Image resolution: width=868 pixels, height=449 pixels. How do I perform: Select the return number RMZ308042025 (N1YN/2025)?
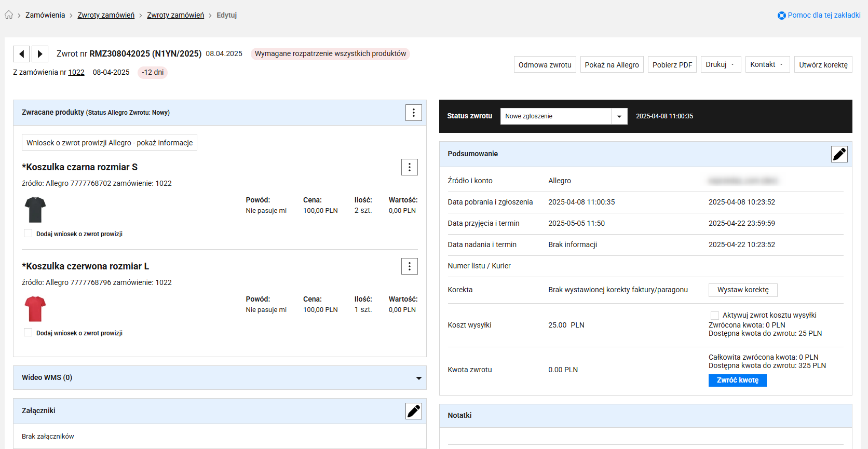point(145,53)
